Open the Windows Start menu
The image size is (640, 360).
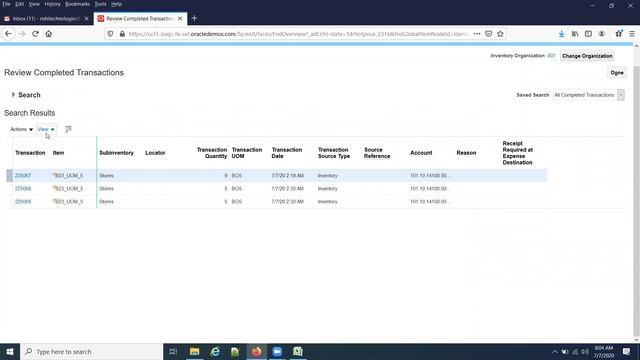tap(10, 351)
